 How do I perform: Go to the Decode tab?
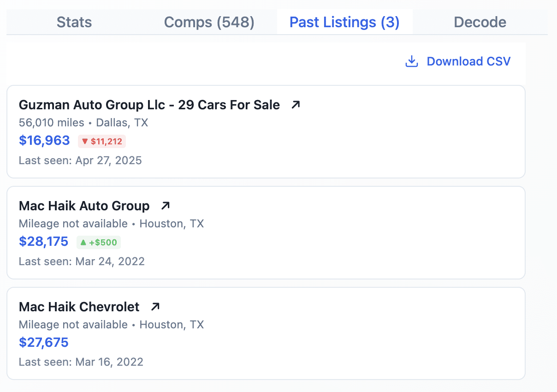tap(480, 22)
